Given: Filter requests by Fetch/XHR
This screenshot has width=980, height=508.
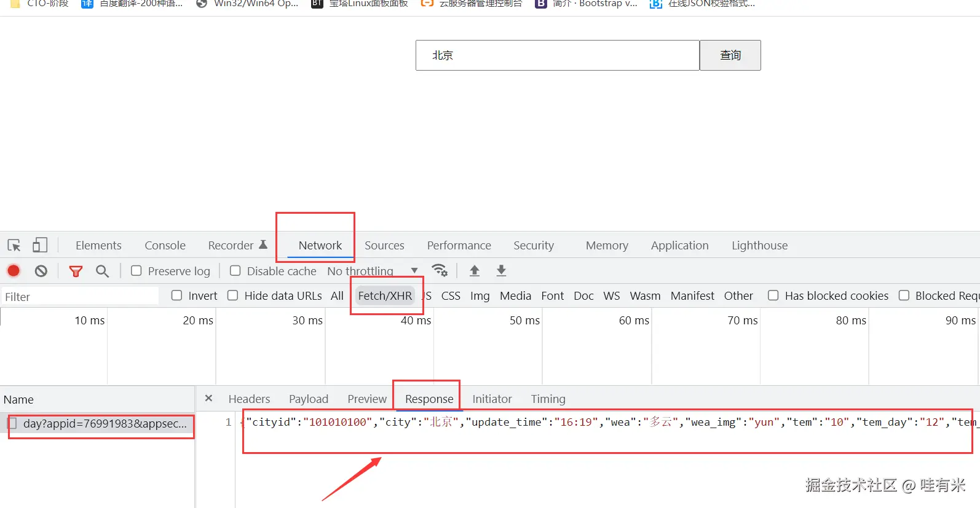Looking at the screenshot, I should point(385,295).
